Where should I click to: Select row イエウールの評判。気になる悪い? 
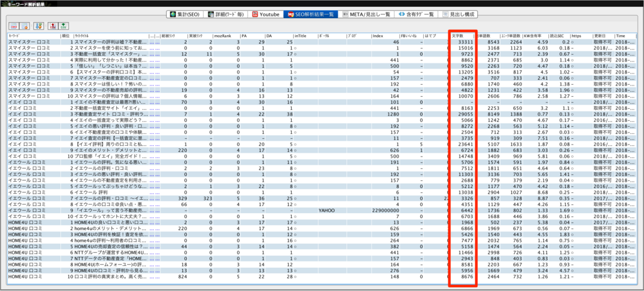click(x=321, y=162)
